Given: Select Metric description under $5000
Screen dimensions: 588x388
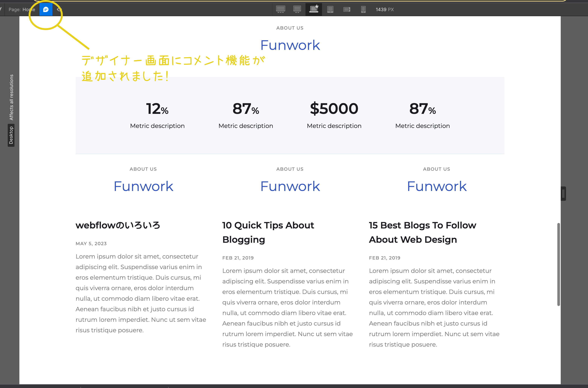Looking at the screenshot, I should pos(334,126).
